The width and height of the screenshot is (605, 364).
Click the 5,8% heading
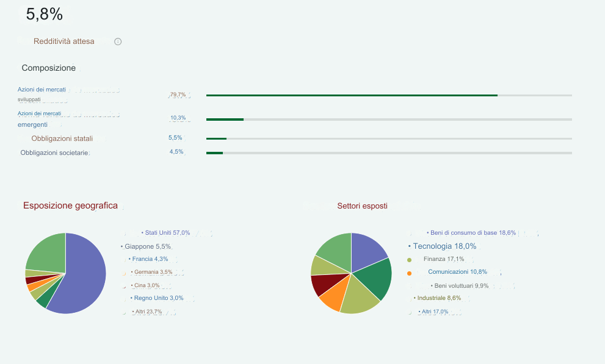[43, 14]
